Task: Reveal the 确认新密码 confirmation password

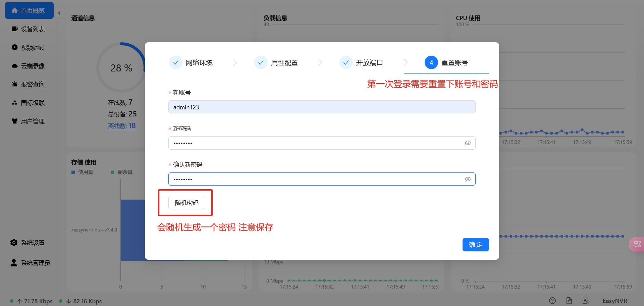Action: tap(468, 179)
